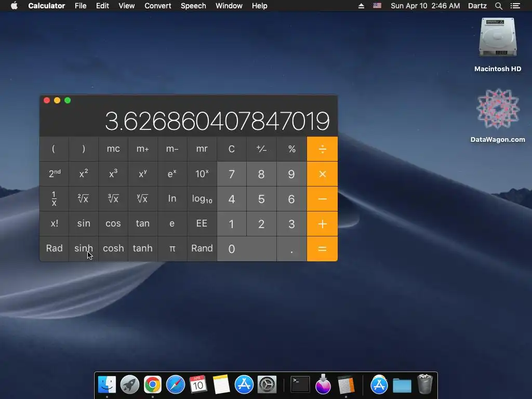The width and height of the screenshot is (532, 399).
Task: Click the C clear key
Action: [x=231, y=149]
